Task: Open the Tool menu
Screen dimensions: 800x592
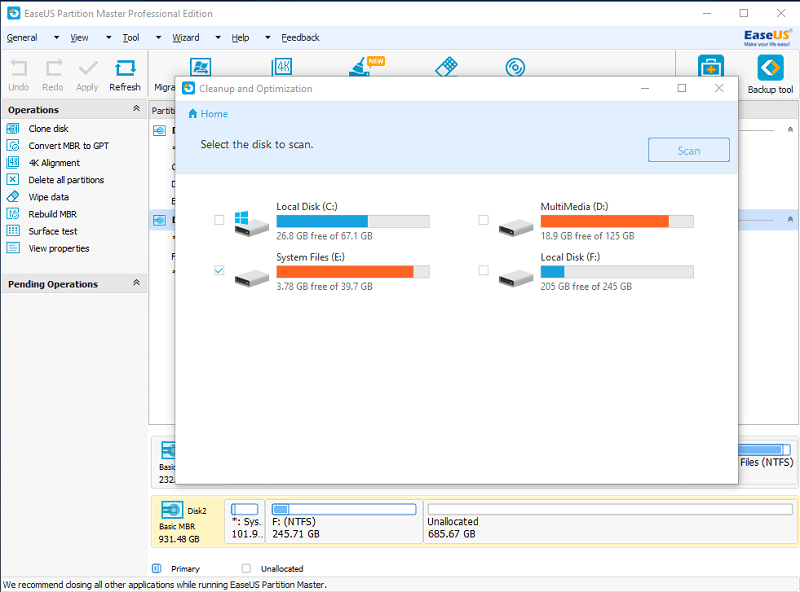Action: point(131,38)
